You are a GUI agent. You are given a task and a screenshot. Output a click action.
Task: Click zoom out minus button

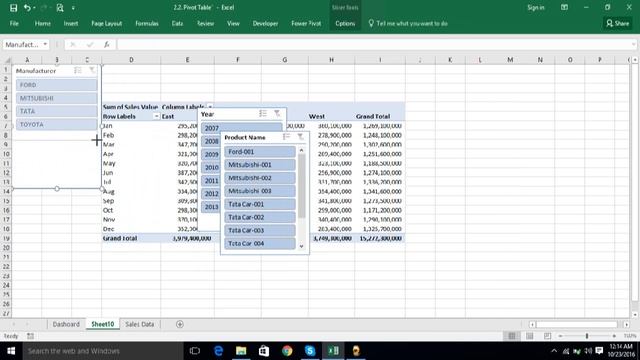(x=561, y=336)
